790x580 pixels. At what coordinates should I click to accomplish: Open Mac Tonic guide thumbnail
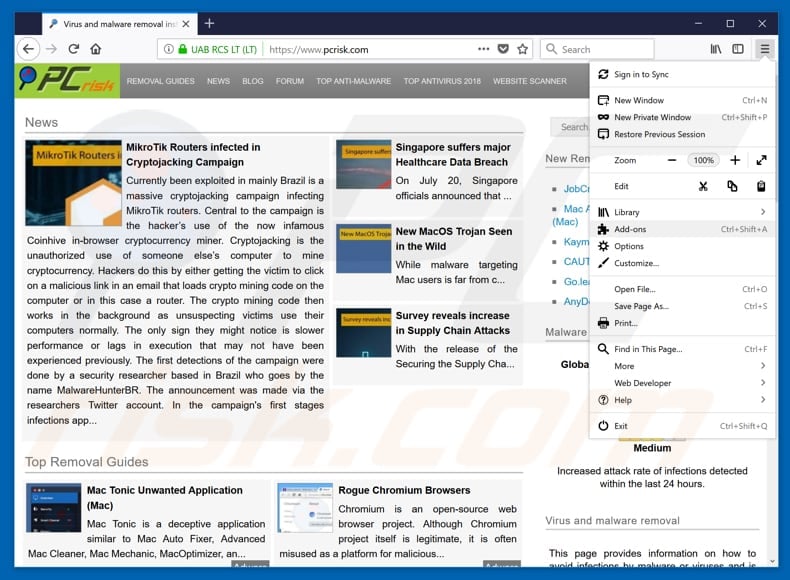click(x=53, y=507)
